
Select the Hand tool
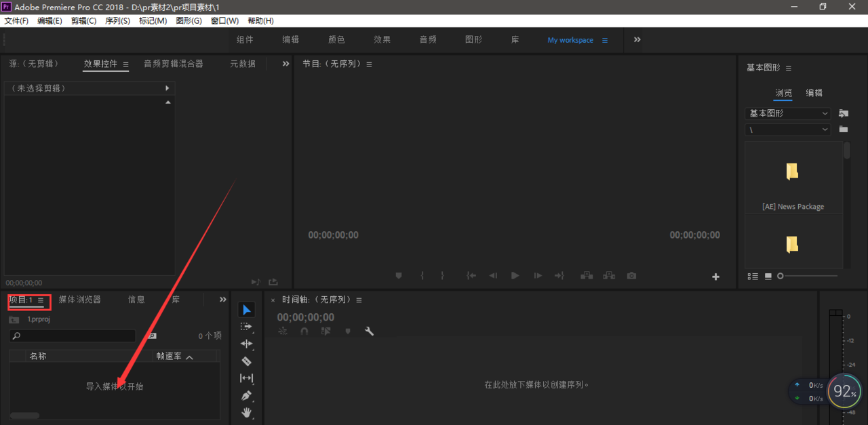pos(246,412)
